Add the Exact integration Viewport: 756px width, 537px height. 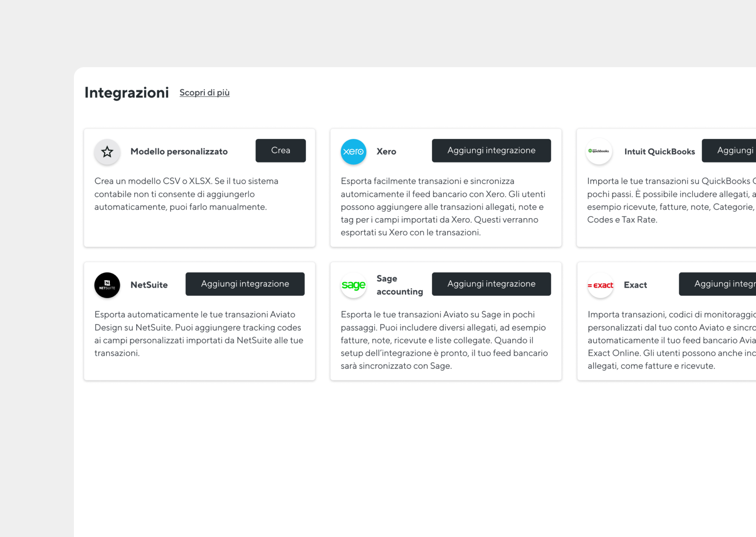click(718, 284)
